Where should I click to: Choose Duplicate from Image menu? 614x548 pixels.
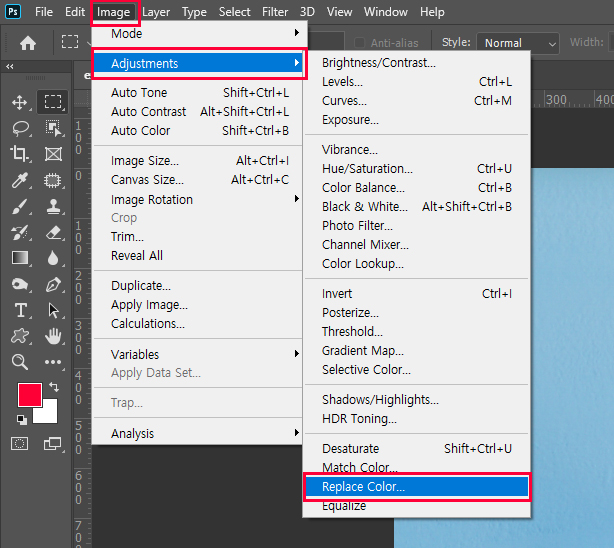[197, 286]
